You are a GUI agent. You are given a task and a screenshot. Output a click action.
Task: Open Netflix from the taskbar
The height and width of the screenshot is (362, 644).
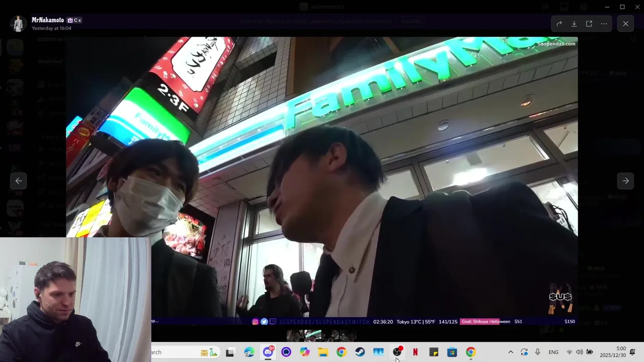point(415,352)
